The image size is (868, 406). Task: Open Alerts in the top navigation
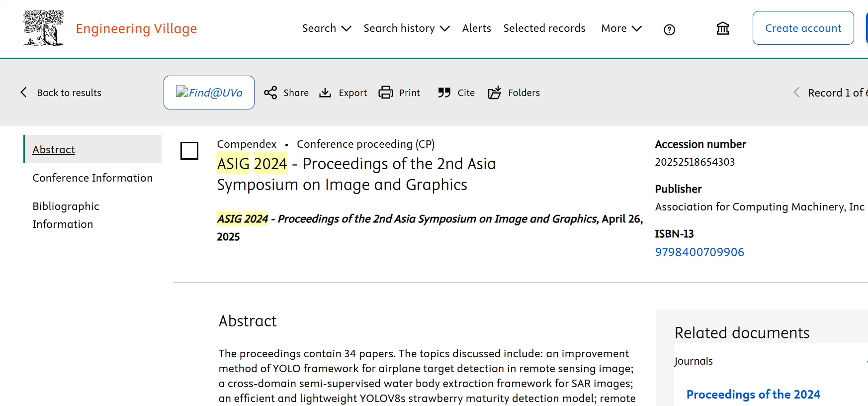click(x=477, y=28)
